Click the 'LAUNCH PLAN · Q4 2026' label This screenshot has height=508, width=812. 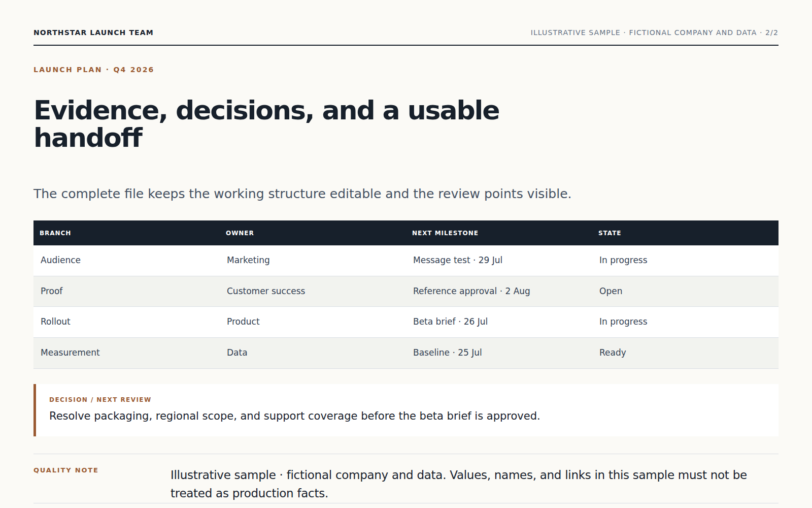[x=93, y=70]
